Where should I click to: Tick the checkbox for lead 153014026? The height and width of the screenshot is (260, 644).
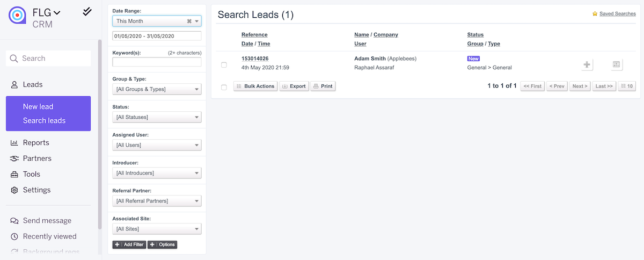click(224, 65)
